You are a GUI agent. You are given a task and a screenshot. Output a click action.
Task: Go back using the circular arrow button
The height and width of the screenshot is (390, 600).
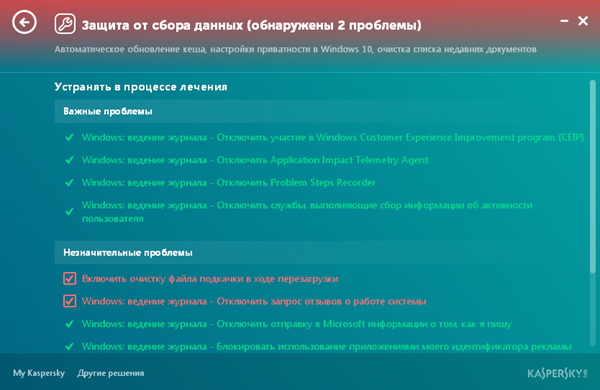24,22
